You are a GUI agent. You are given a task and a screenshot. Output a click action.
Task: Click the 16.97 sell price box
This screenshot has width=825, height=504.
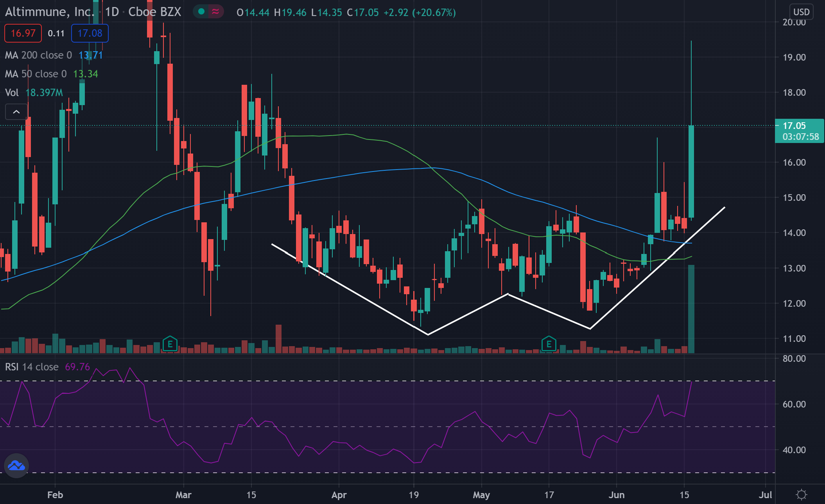[23, 33]
